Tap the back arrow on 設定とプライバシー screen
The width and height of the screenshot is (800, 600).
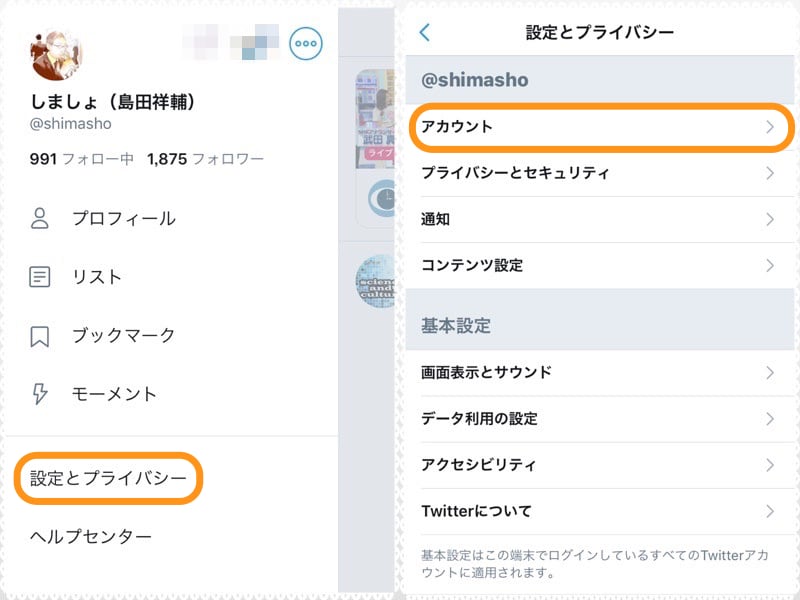pyautogui.click(x=424, y=32)
